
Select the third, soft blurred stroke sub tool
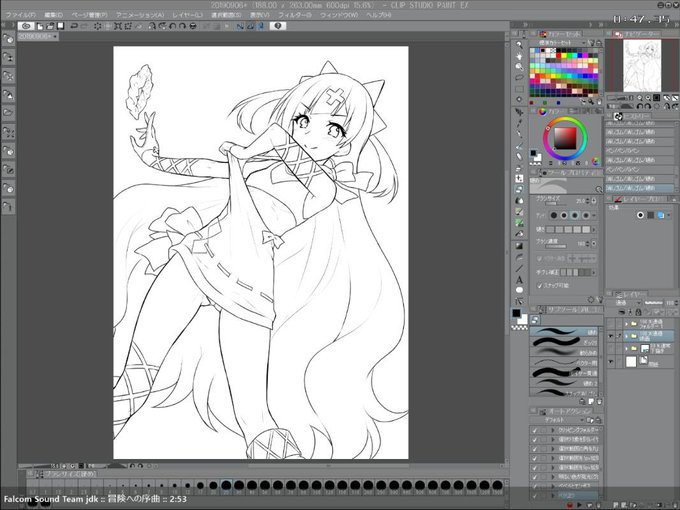coord(564,352)
